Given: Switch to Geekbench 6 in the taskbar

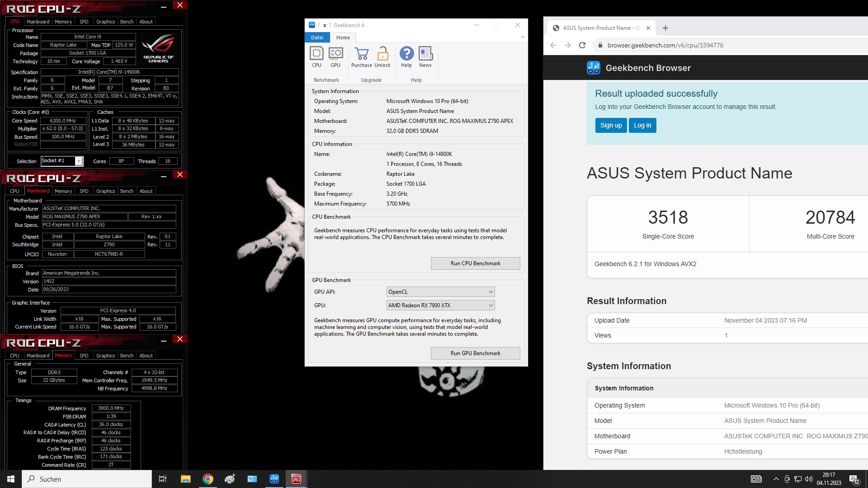Looking at the screenshot, I should click(274, 479).
